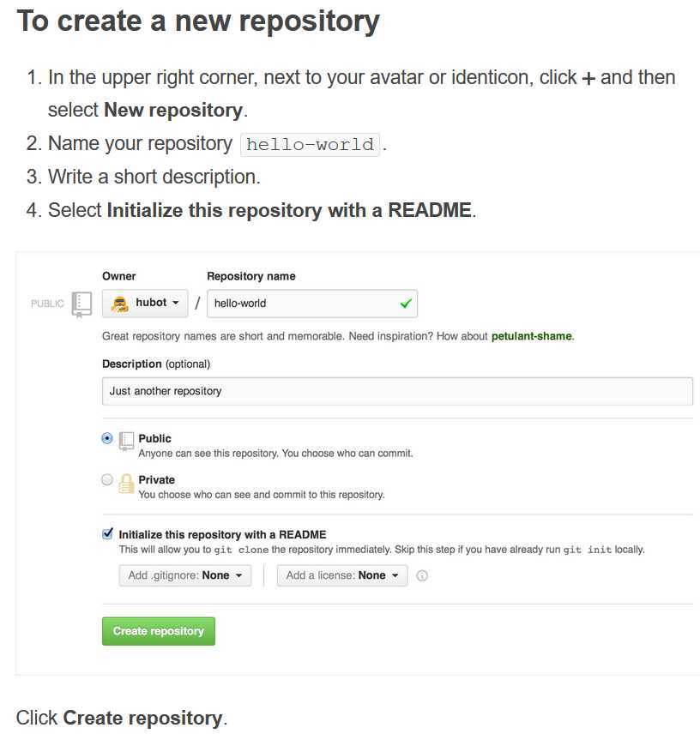The height and width of the screenshot is (746, 700).
Task: Click the Public repo book icon by radio
Action: [x=126, y=441]
